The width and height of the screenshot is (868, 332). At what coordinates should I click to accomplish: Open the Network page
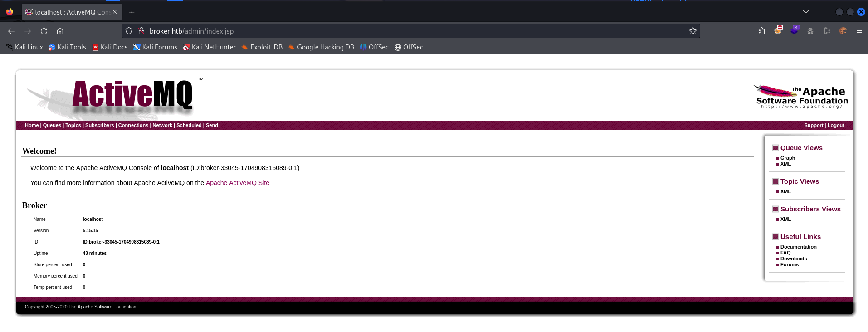pos(162,125)
